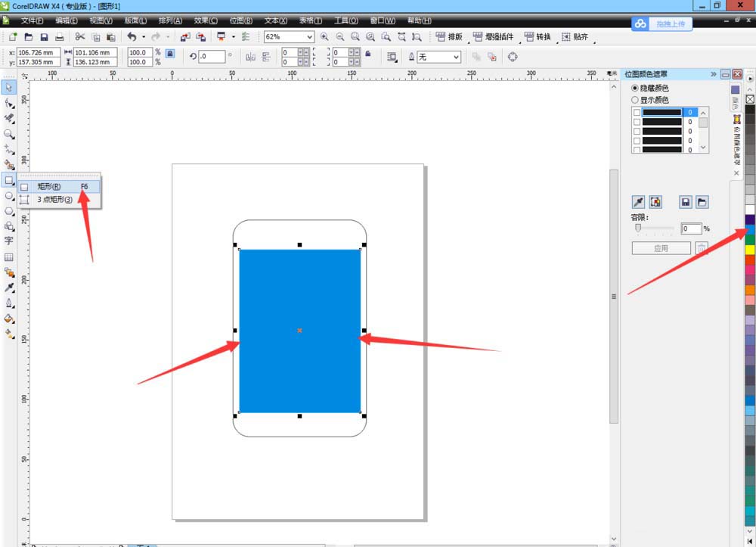This screenshot has height=547, width=756.
Task: Click the open mask folder icon
Action: (x=702, y=202)
